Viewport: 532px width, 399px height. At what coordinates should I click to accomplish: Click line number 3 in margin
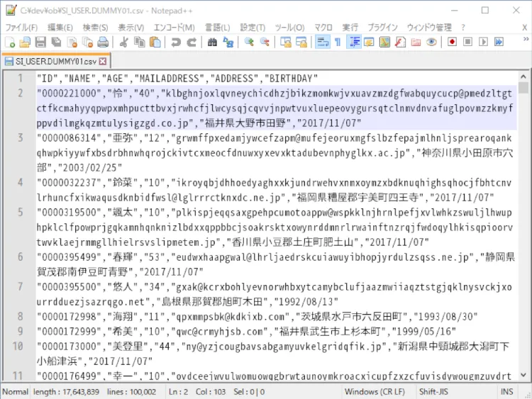(21, 138)
